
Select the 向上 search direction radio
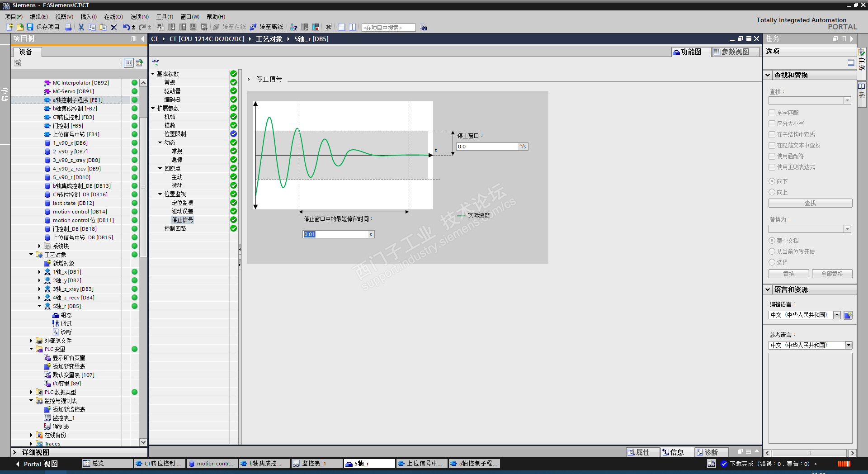point(772,192)
